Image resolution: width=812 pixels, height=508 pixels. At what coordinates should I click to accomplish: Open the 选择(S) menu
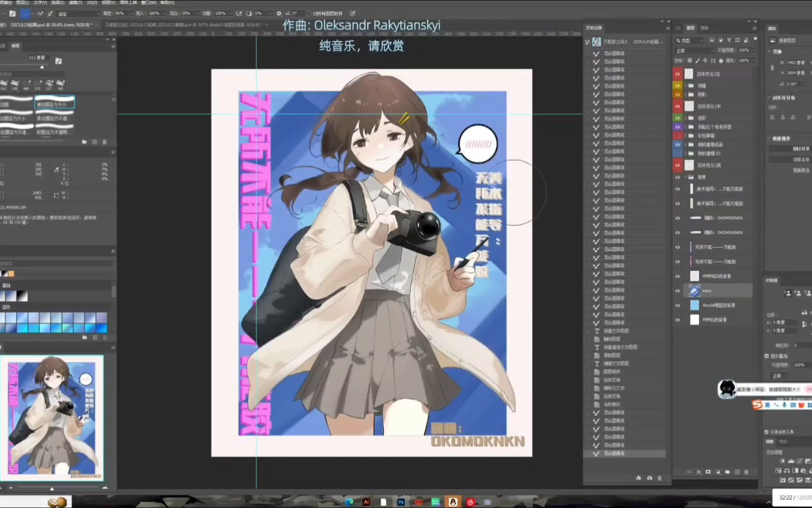click(58, 2)
